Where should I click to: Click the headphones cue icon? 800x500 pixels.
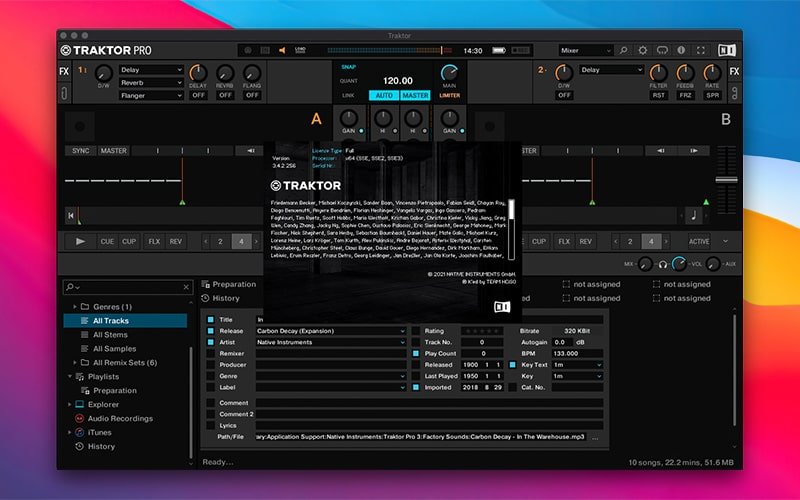[661, 264]
